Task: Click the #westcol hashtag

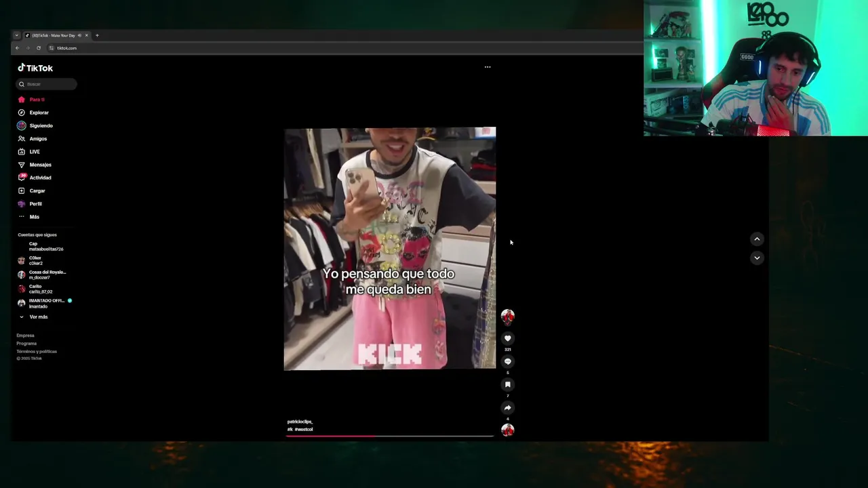Action: pyautogui.click(x=304, y=429)
